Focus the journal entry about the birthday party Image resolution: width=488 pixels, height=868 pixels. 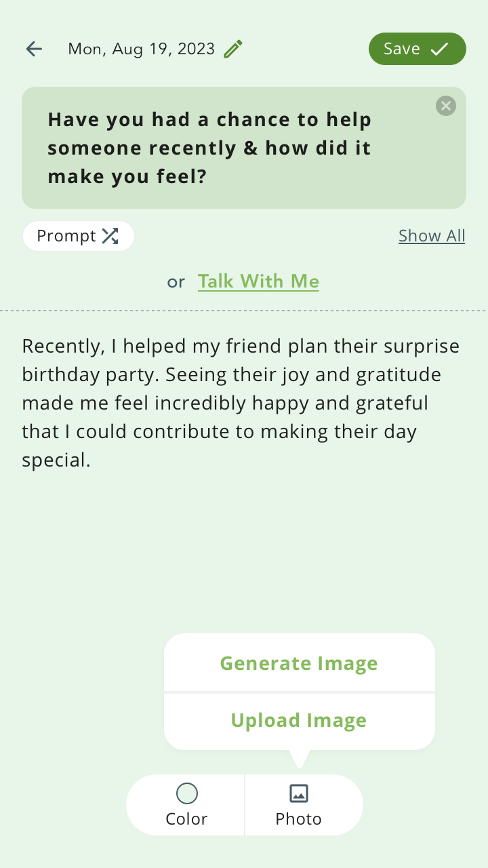[241, 403]
